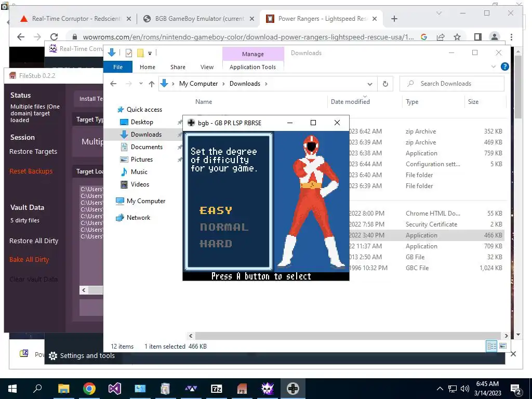The height and width of the screenshot is (399, 532).
Task: Bookmark this page star icon
Action: pos(457,37)
